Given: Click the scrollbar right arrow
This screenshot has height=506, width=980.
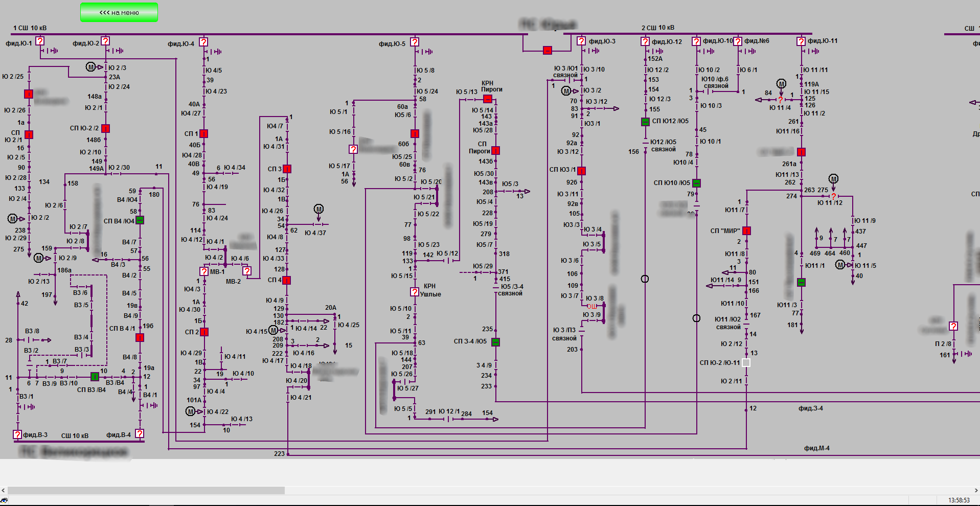Looking at the screenshot, I should [976, 490].
